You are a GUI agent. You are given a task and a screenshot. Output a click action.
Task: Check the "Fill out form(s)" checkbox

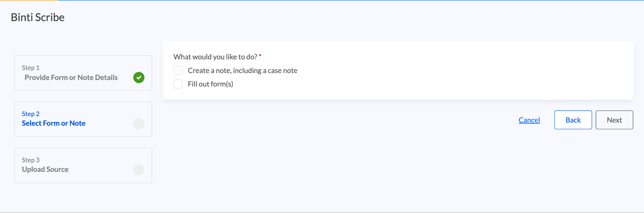[x=178, y=84]
